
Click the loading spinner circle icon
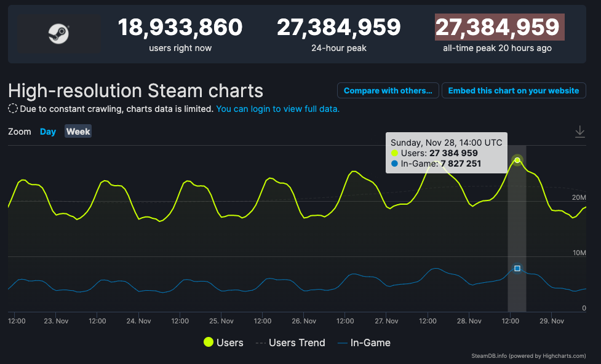tap(13, 109)
